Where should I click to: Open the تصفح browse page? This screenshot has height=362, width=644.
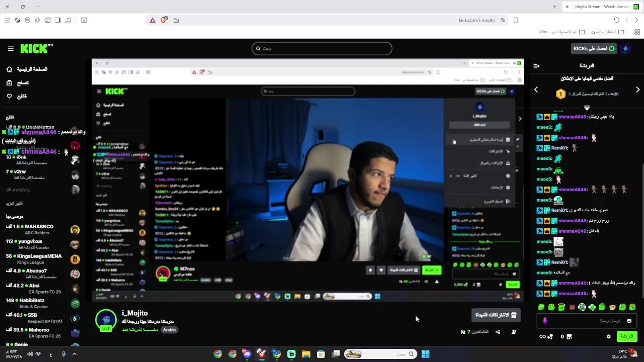(x=18, y=82)
